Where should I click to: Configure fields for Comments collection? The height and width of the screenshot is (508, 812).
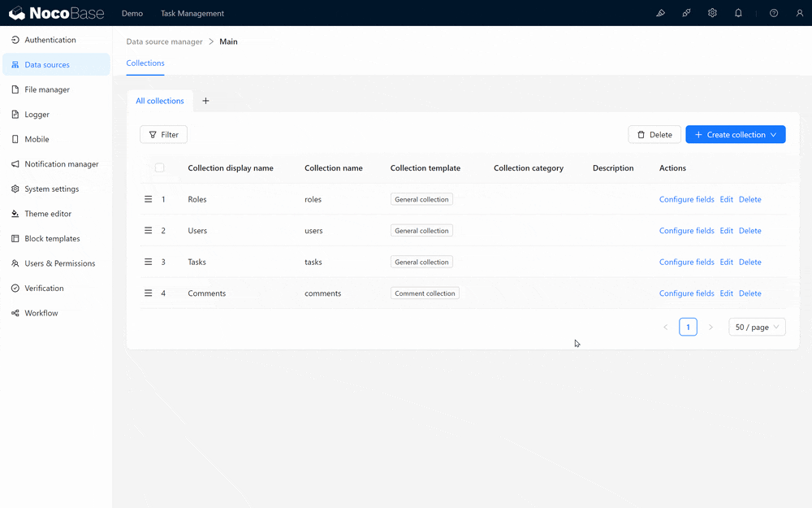click(x=686, y=293)
